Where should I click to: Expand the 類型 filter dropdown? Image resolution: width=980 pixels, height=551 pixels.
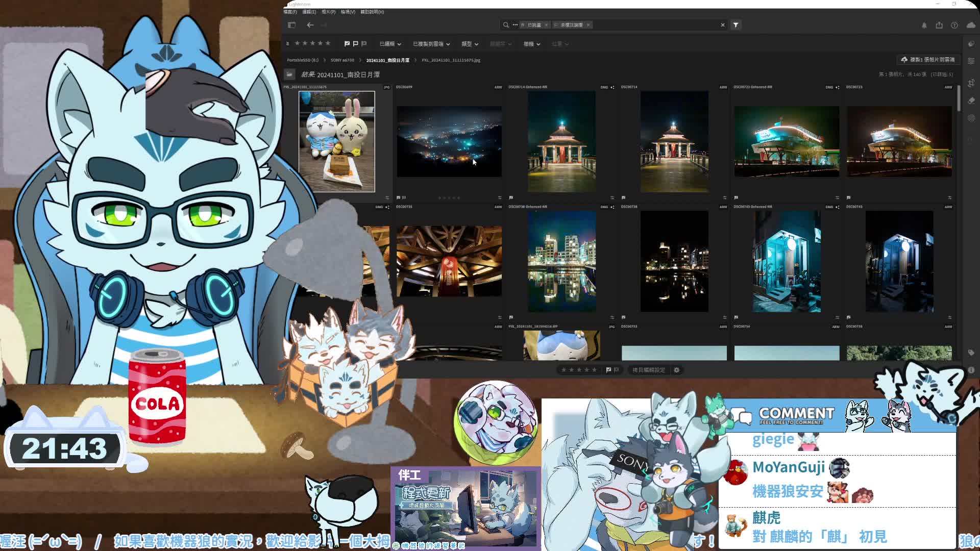470,44
